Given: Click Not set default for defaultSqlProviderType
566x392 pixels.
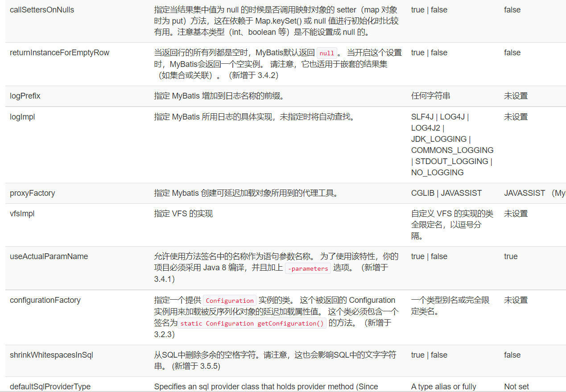Looking at the screenshot, I should (516, 387).
